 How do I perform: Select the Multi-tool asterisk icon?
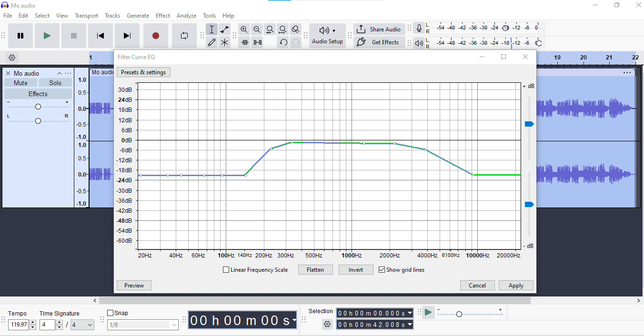click(224, 42)
